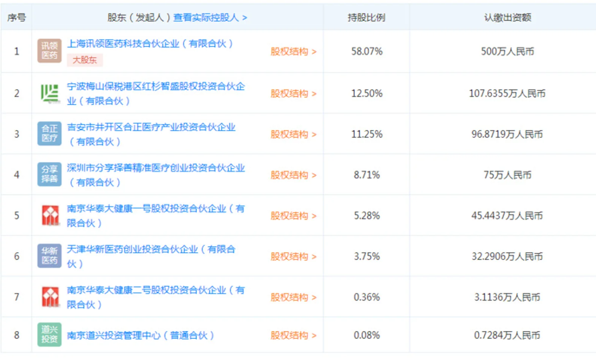596x364 pixels.
Task: Expand 股权结构 for the 12.50% shareholder
Action: pyautogui.click(x=293, y=93)
